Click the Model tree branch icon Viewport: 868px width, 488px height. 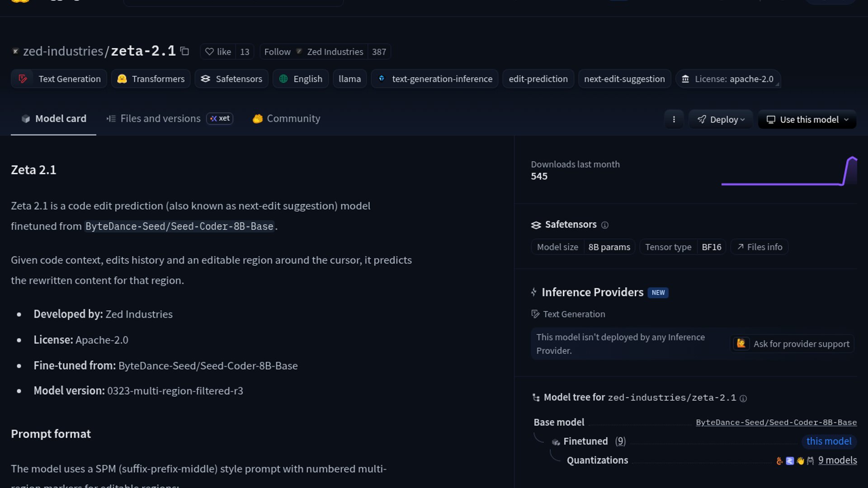point(536,398)
